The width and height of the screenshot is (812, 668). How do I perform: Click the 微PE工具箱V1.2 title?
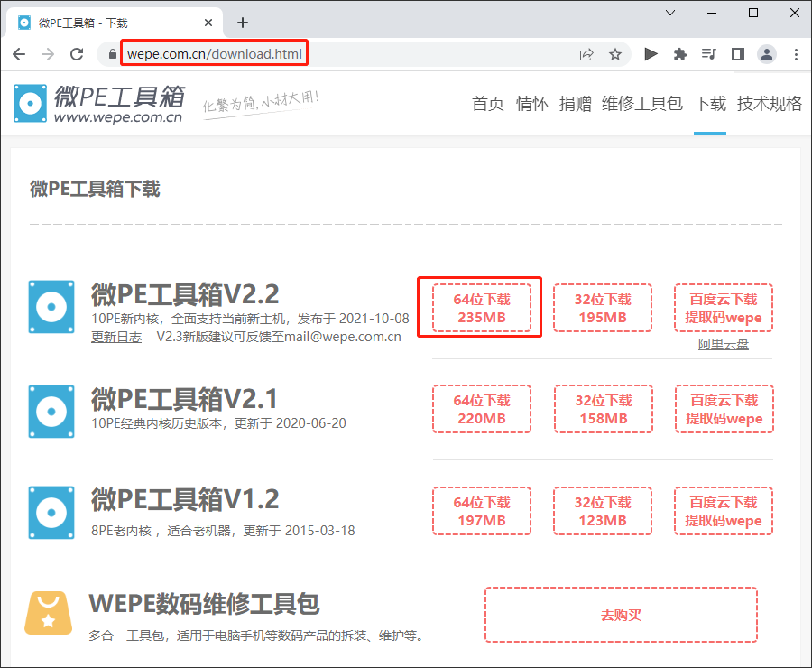point(185,499)
